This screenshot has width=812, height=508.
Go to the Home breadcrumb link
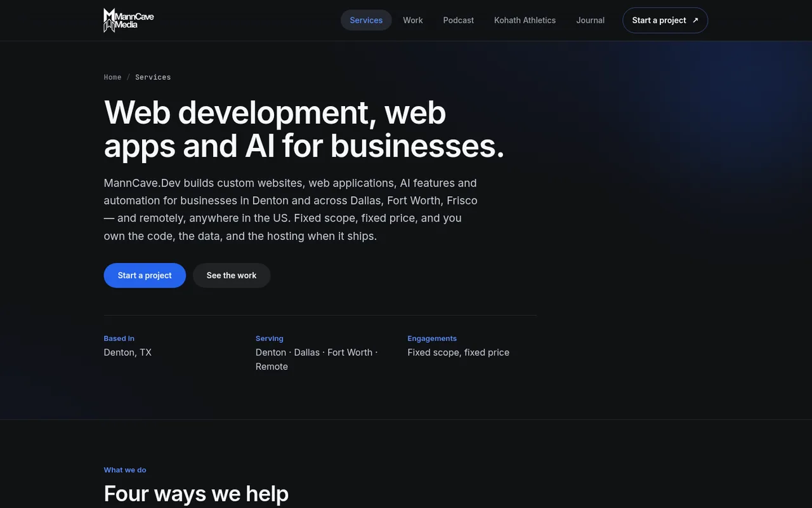pyautogui.click(x=112, y=77)
